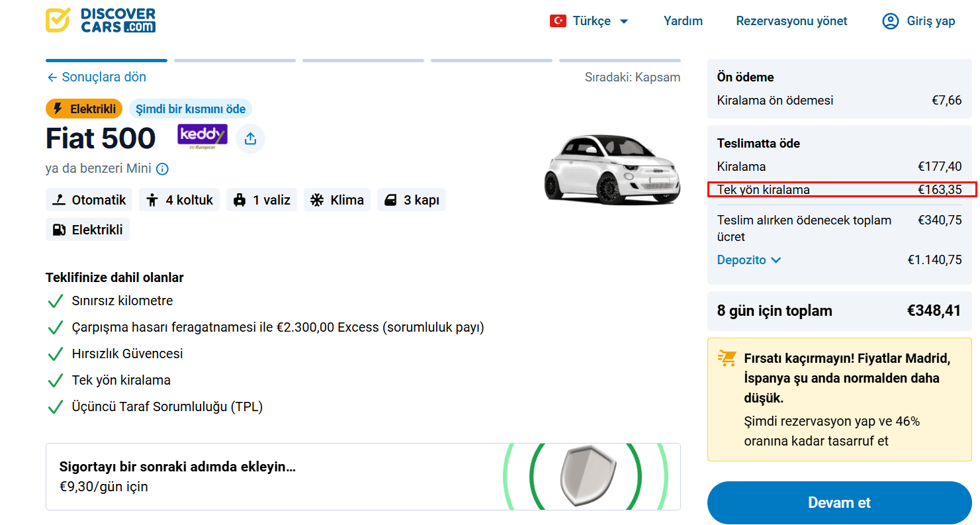Return via Sonuçlara dön link
The image size is (980, 525).
coord(96,77)
